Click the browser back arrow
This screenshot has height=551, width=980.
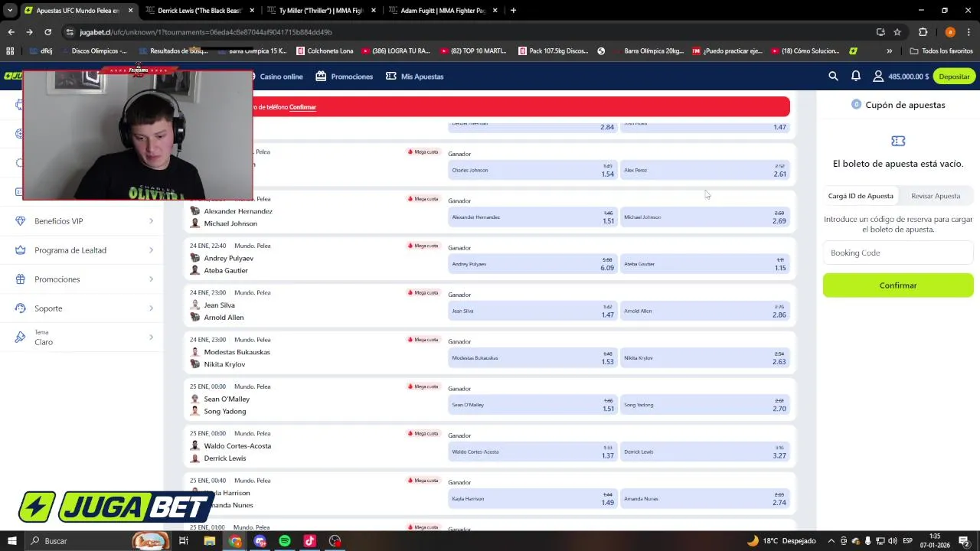[11, 32]
